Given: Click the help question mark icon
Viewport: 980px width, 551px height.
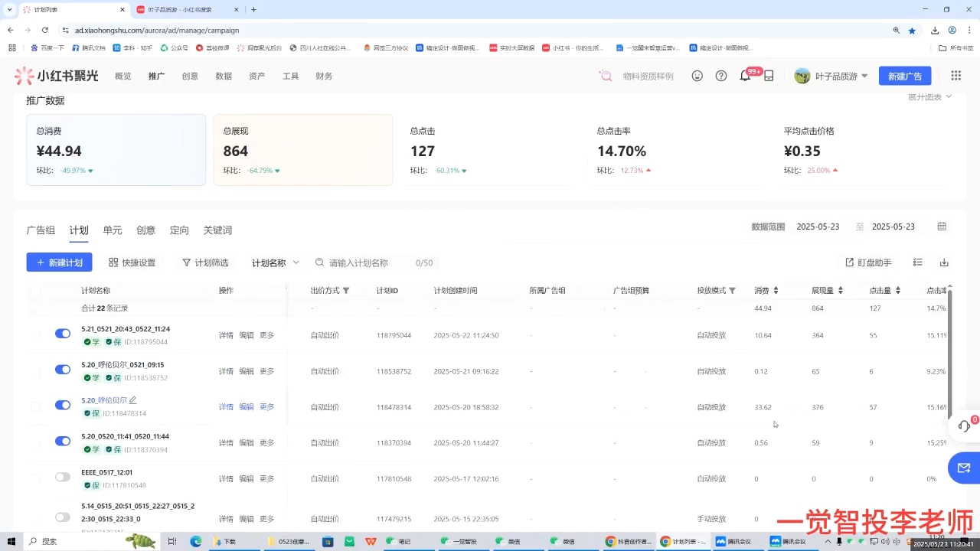Looking at the screenshot, I should 720,76.
